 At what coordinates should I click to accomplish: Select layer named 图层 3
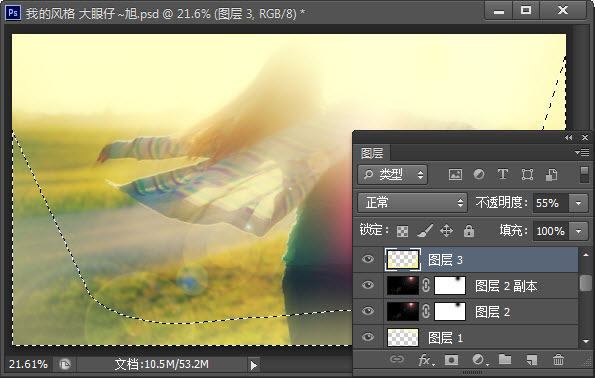pyautogui.click(x=445, y=260)
